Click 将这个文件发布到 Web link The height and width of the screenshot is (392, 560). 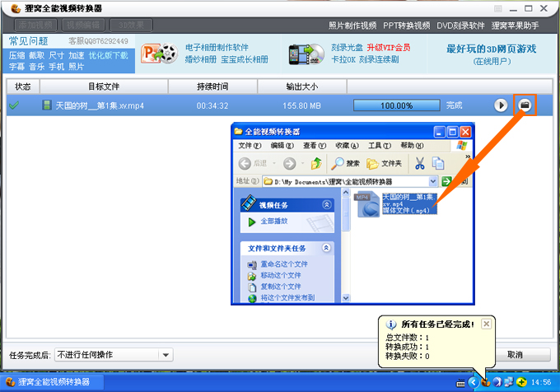[287, 297]
